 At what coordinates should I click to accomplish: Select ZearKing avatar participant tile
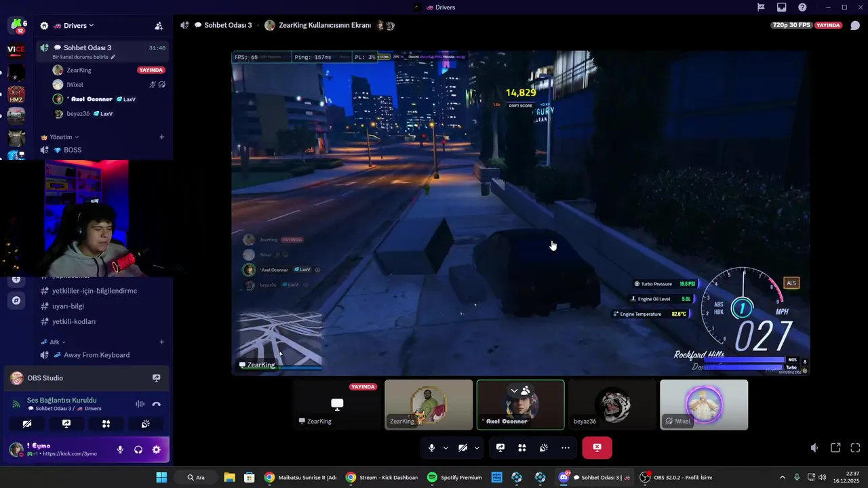429,405
